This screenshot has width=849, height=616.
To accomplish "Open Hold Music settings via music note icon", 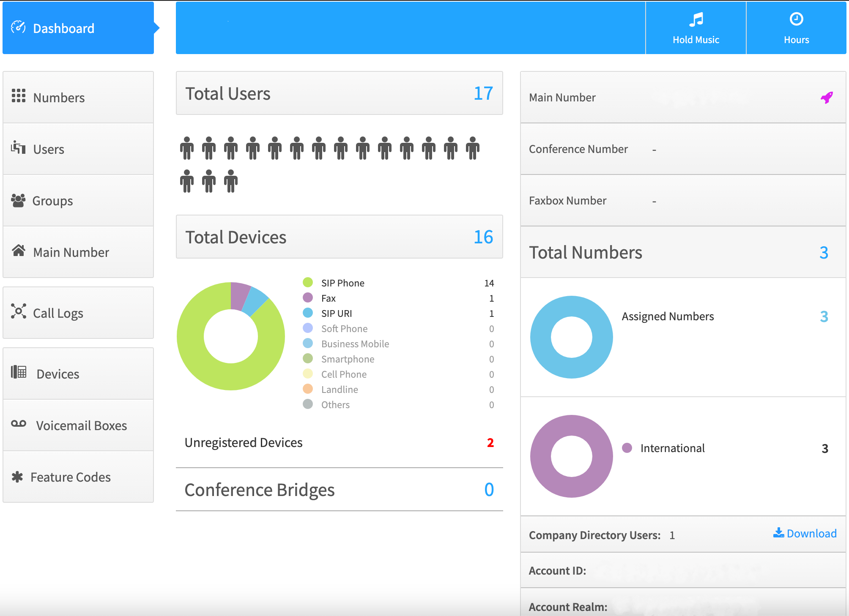I will point(696,19).
